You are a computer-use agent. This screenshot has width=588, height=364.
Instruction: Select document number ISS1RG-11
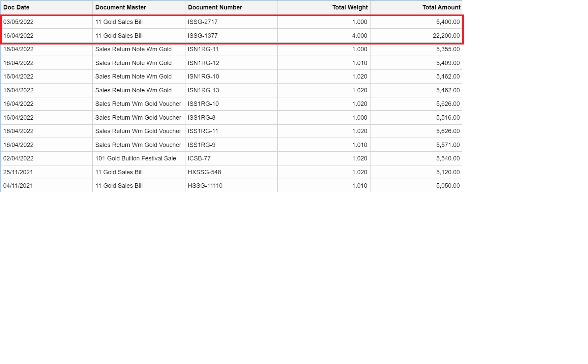[x=203, y=131]
